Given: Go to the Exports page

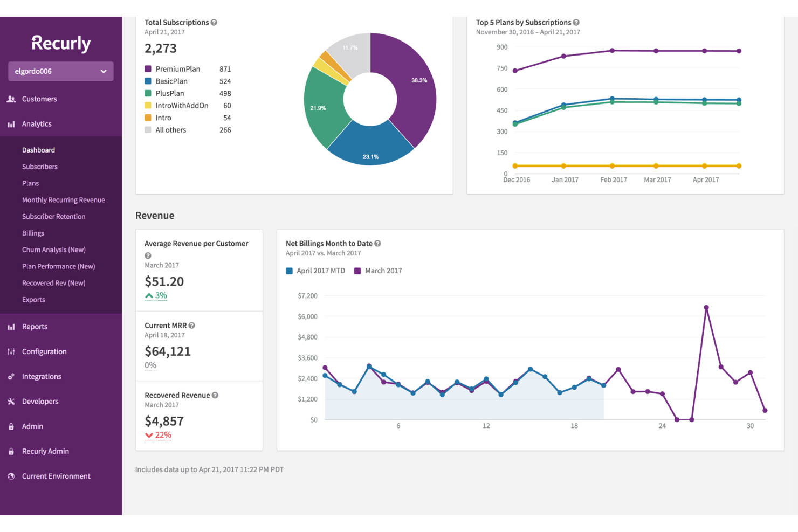Looking at the screenshot, I should (33, 300).
